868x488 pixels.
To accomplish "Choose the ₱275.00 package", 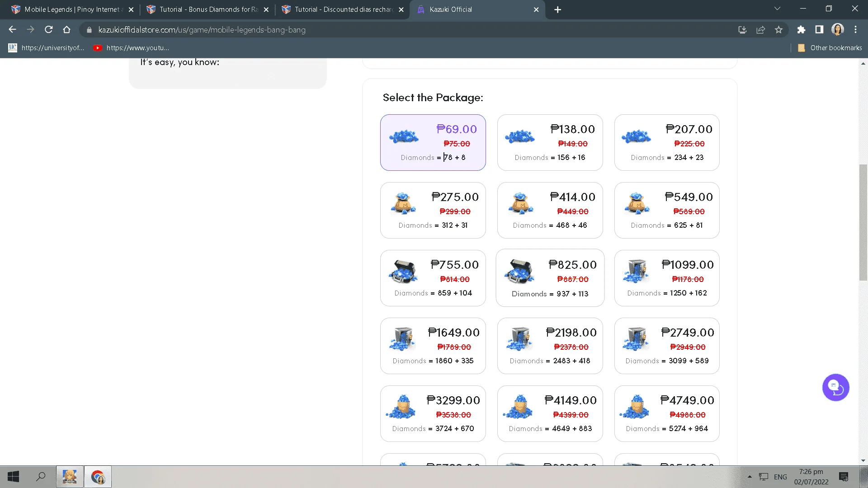I will (433, 210).
